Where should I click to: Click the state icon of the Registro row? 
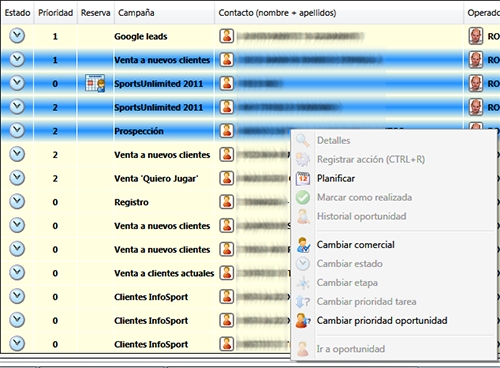[x=17, y=201]
